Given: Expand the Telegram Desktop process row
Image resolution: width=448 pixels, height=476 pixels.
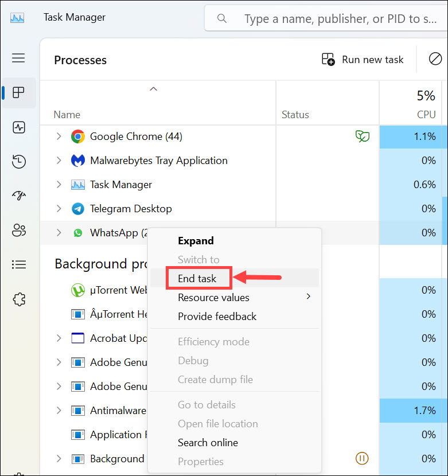Looking at the screenshot, I should (x=59, y=209).
